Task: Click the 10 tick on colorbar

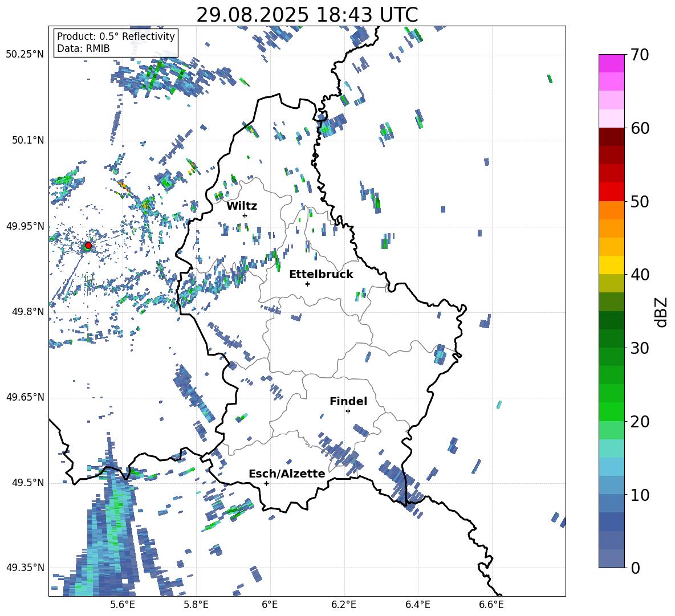Action: [x=639, y=495]
